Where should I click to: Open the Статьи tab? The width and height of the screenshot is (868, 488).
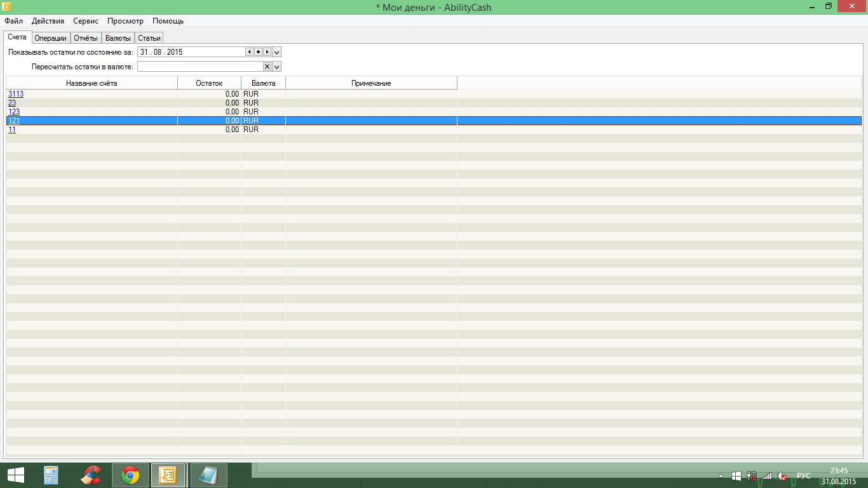(149, 38)
